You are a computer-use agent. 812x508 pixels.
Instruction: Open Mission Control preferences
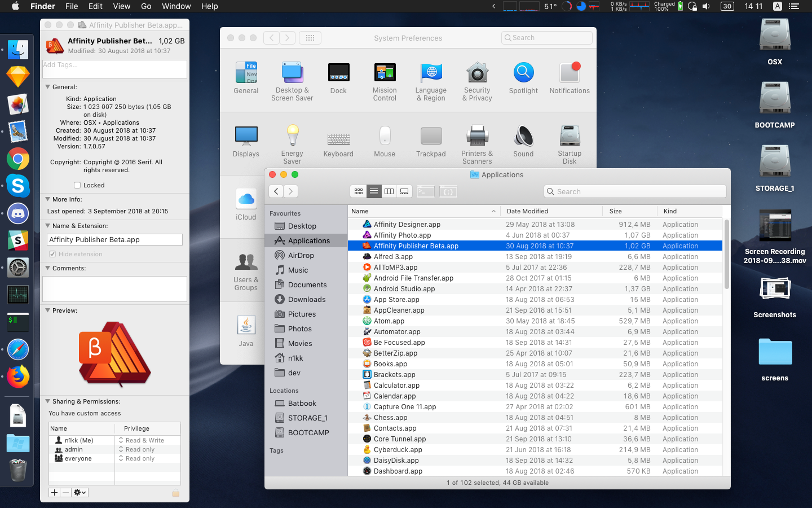point(385,82)
